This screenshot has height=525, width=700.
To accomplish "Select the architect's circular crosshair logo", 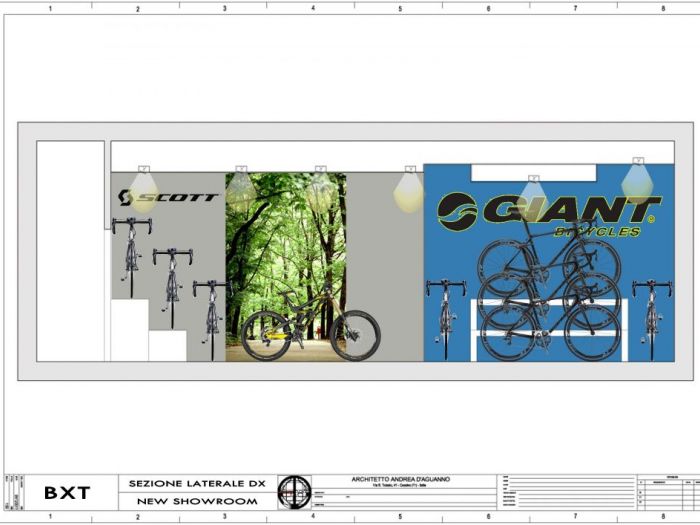I will coord(294,492).
